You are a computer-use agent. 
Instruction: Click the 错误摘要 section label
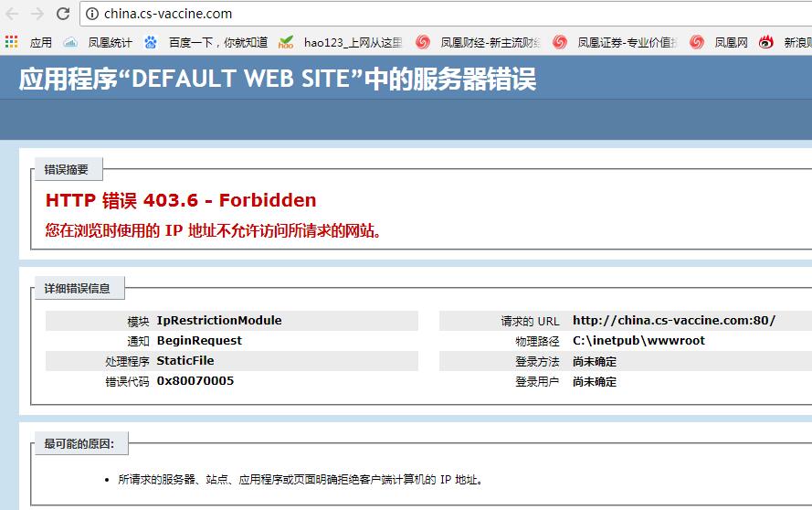[67, 169]
